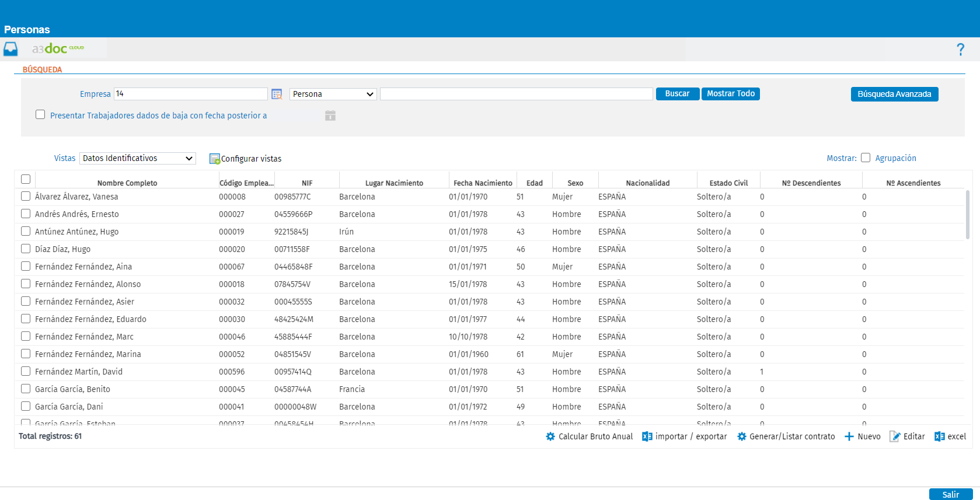Click Calcular Bruto Anual gear icon
The width and height of the screenshot is (980, 500).
click(550, 436)
